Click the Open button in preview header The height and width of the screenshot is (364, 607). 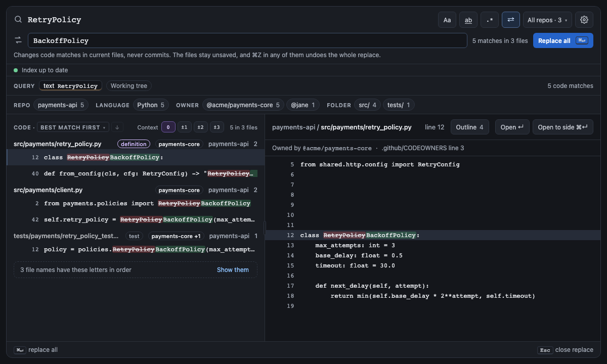tap(512, 127)
